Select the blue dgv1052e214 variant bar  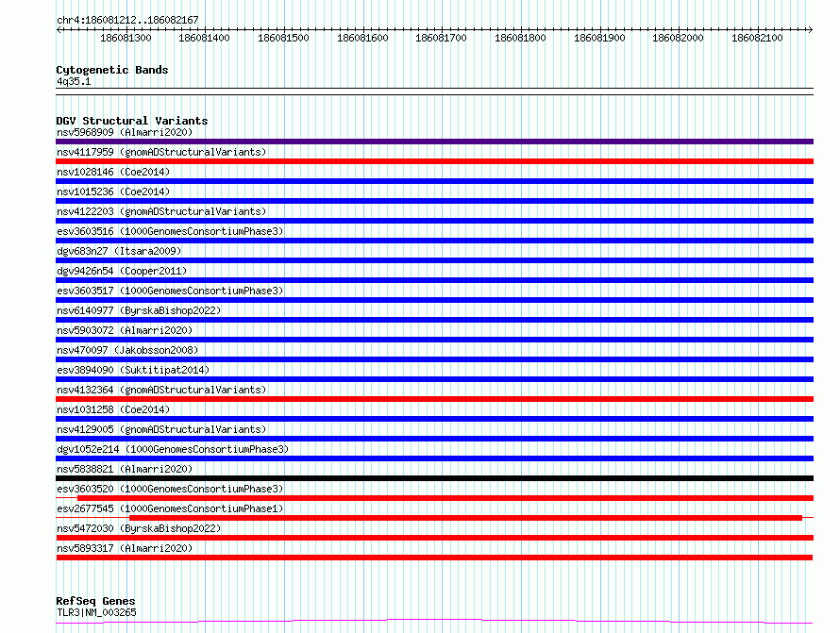(x=434, y=458)
